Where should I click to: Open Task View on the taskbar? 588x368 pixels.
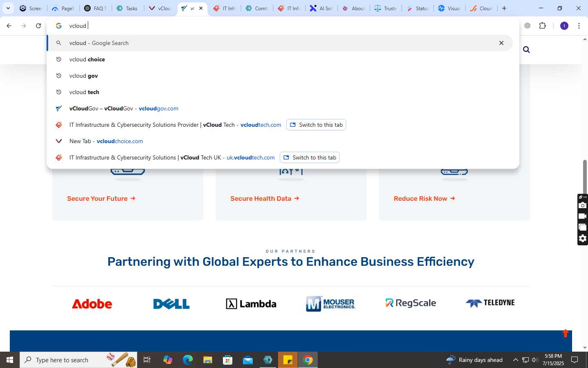[147, 360]
